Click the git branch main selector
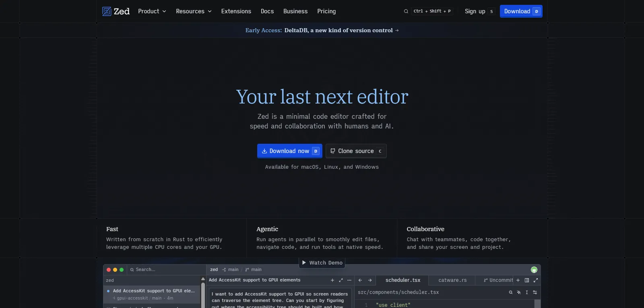644x308 pixels. [254, 270]
